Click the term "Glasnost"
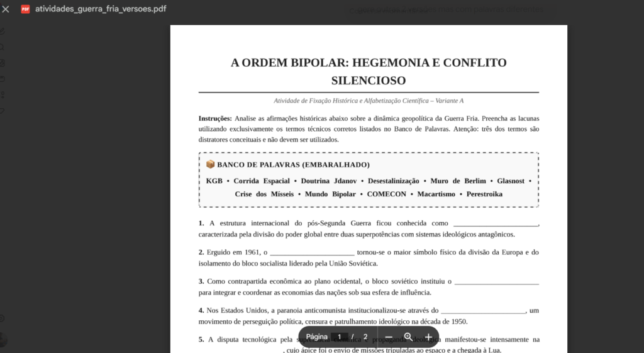Image resolution: width=644 pixels, height=353 pixels. 511,181
